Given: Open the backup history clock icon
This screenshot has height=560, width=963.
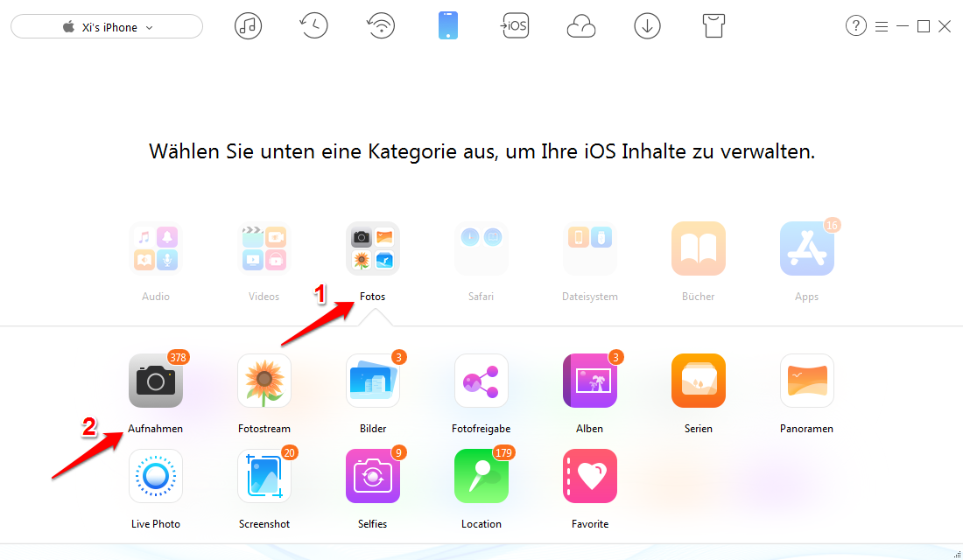Looking at the screenshot, I should pos(313,26).
